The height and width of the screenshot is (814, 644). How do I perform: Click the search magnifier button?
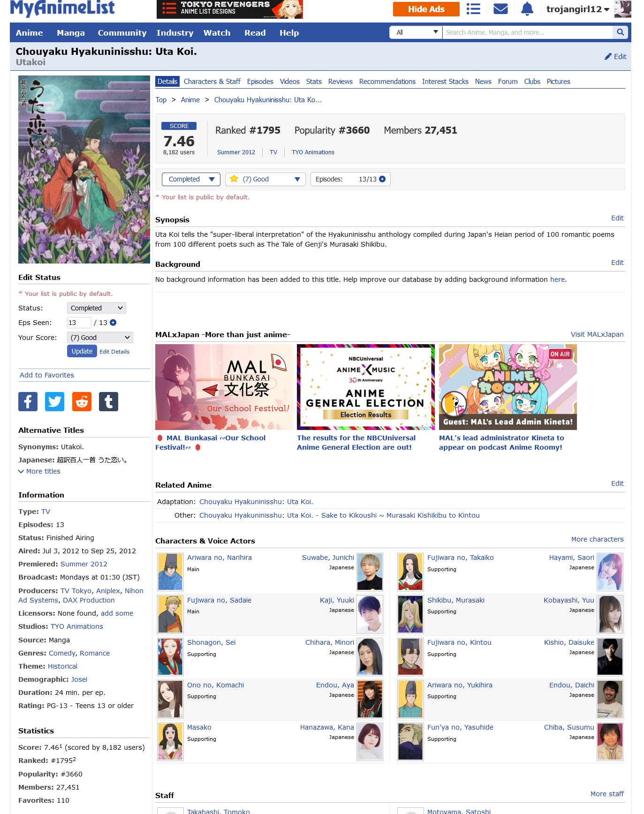click(620, 32)
